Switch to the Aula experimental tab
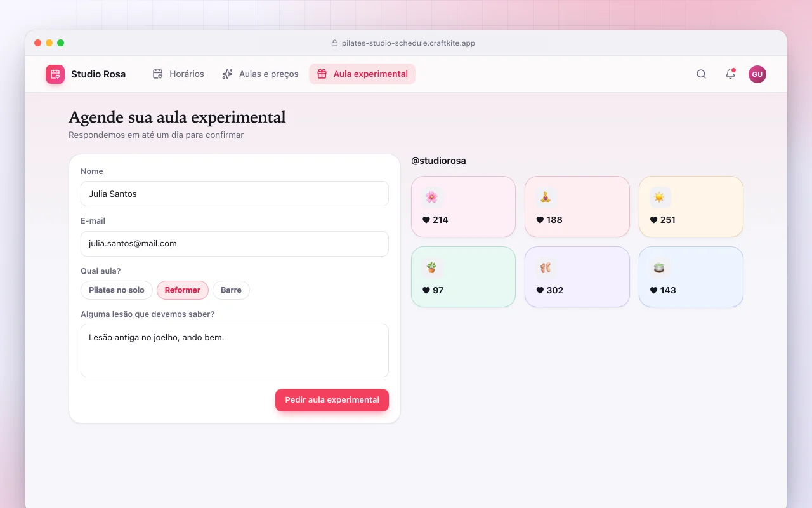Image resolution: width=812 pixels, height=508 pixels. click(362, 74)
